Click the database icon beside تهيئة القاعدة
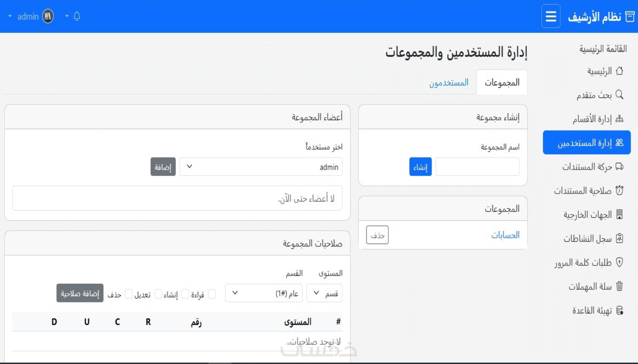The image size is (638, 364). [619, 310]
